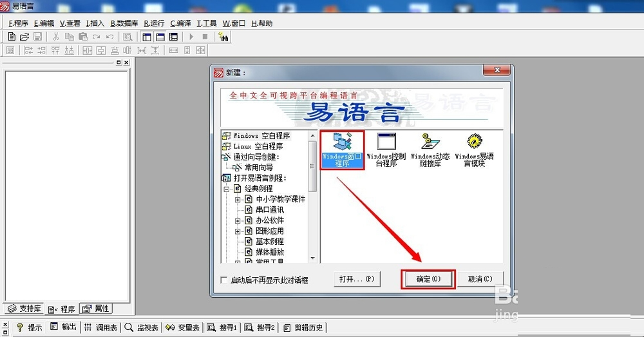Open the C.编译 menu
The width and height of the screenshot is (644, 337).
coord(181,23)
